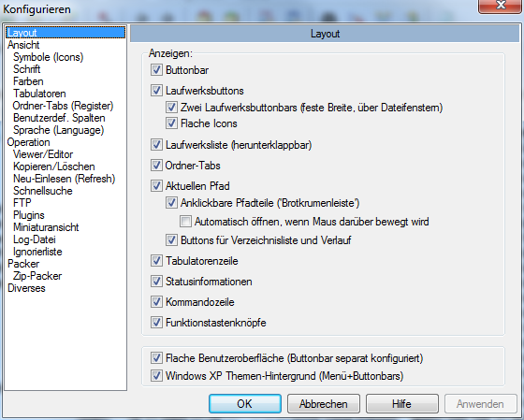Image resolution: width=524 pixels, height=420 pixels.
Task: Uncheck the Buttonbar checkbox
Action: tap(156, 70)
